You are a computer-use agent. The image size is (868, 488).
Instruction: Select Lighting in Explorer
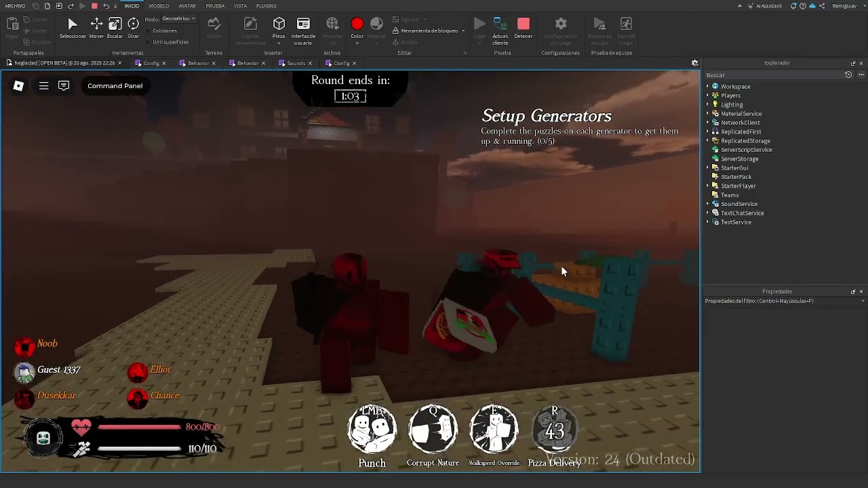tap(732, 104)
